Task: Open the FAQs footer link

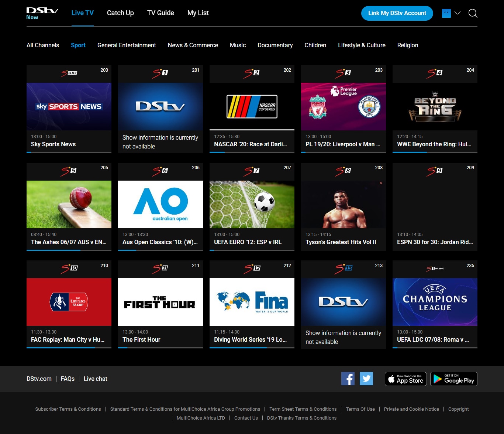Action: pyautogui.click(x=68, y=379)
